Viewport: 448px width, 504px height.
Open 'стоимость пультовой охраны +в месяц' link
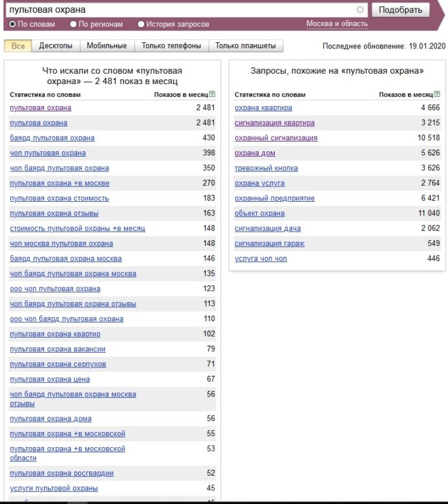click(78, 228)
